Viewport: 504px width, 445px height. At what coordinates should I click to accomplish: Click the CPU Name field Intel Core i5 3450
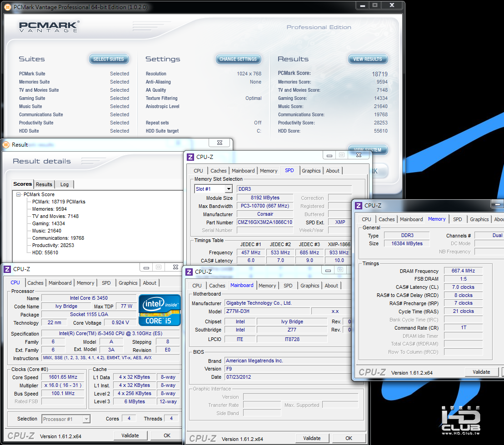(x=89, y=298)
